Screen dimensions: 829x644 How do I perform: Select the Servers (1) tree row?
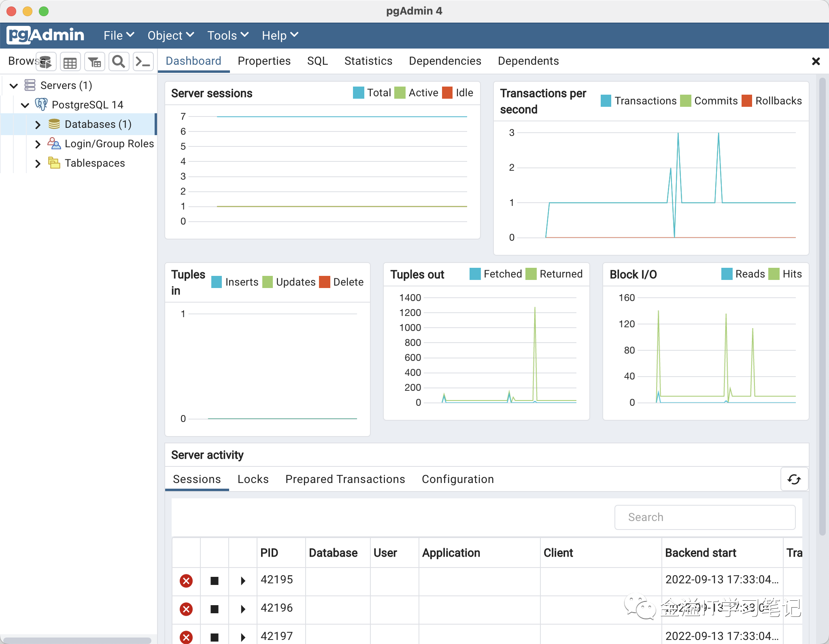point(79,85)
